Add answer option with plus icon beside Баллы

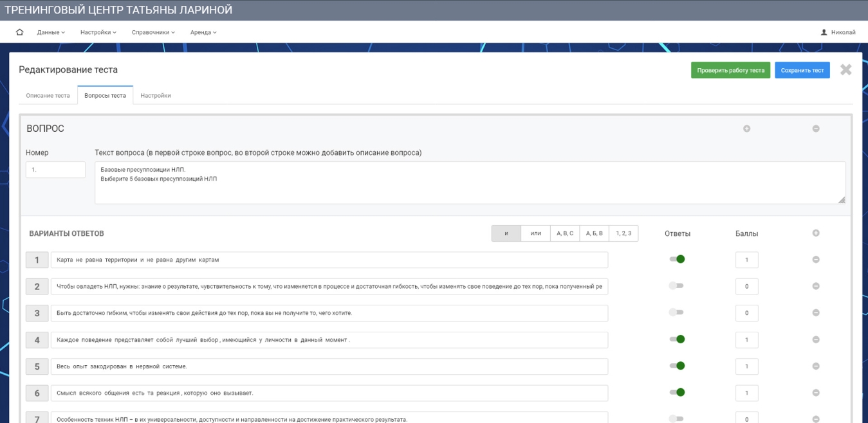tap(815, 233)
